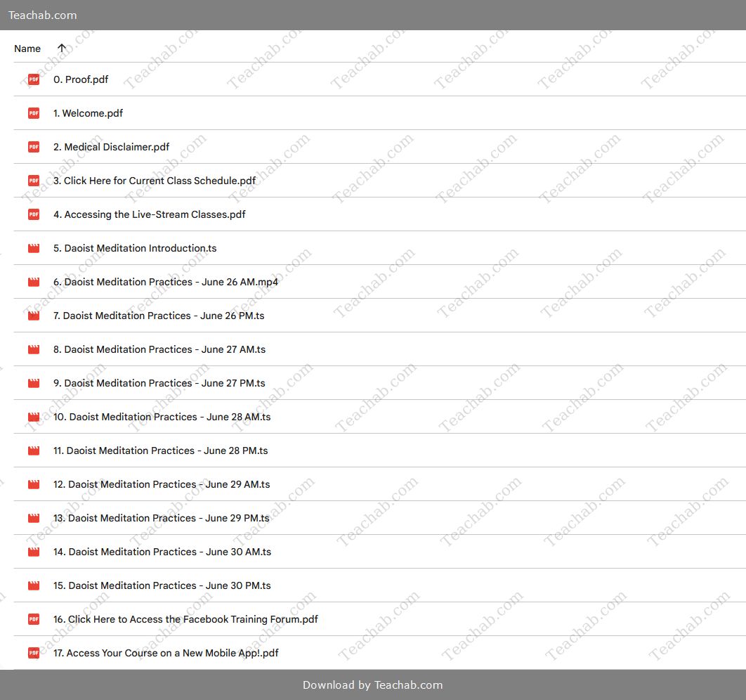The width and height of the screenshot is (746, 700).
Task: Click the video icon for Daoist Meditation Introduction.ts
Action: tap(34, 248)
